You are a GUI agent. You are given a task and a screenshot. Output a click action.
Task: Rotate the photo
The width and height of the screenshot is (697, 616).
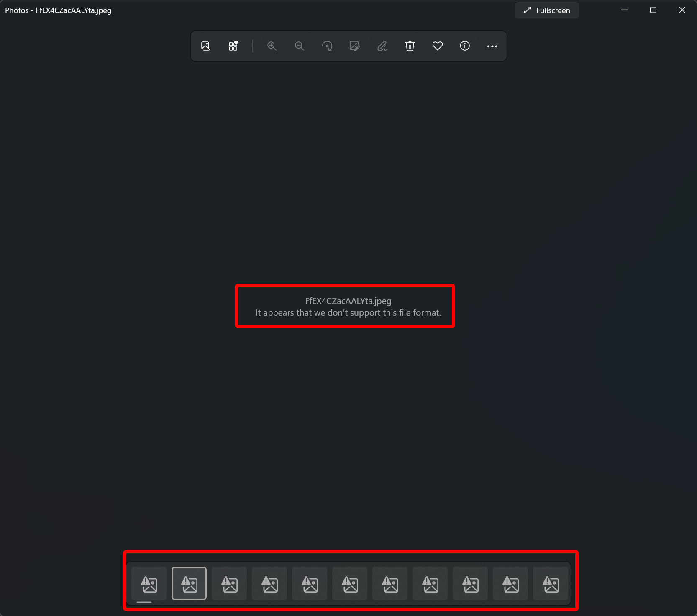coord(327,46)
